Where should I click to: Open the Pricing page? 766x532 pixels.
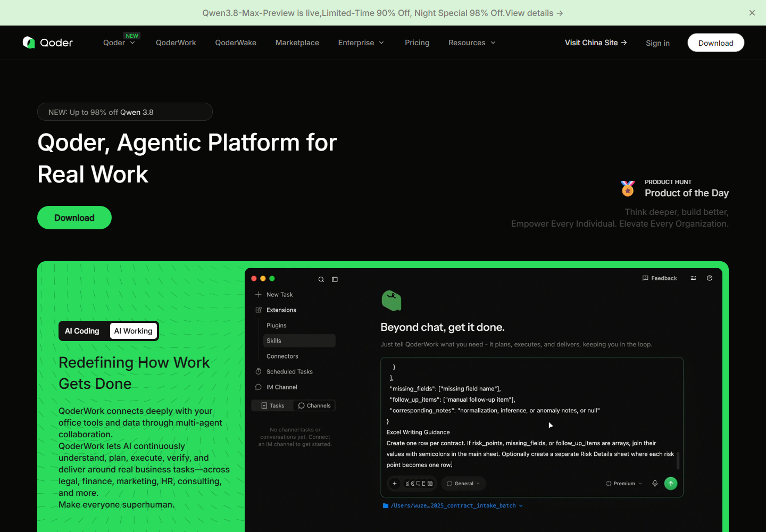(417, 43)
